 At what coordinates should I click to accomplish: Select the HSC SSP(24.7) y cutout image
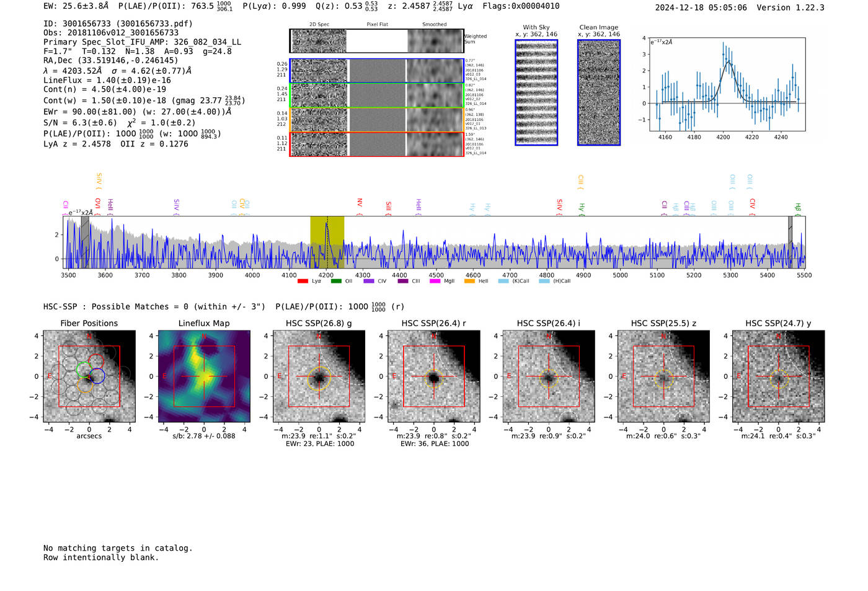pos(779,376)
